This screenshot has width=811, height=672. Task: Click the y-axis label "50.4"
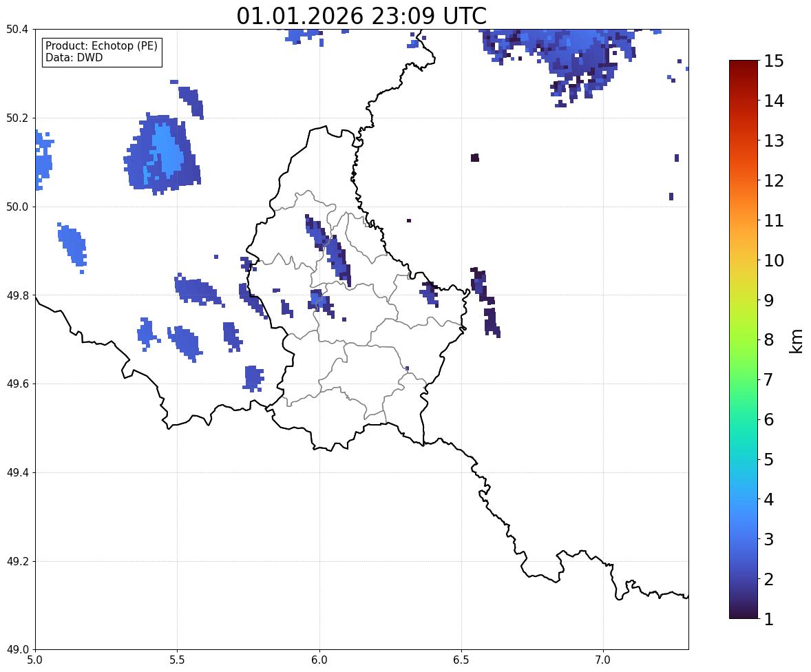17,30
